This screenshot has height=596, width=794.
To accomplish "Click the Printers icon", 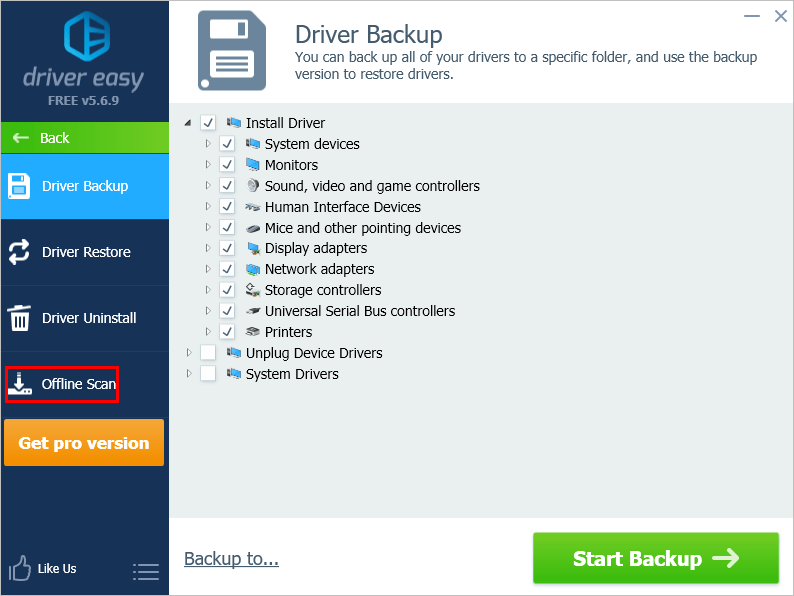I will (253, 332).
